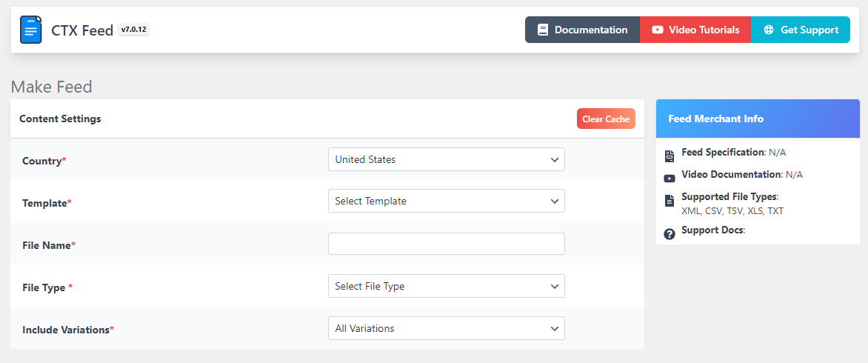Click the Supported File Types file icon
Image resolution: width=868 pixels, height=363 pixels.
pos(670,200)
